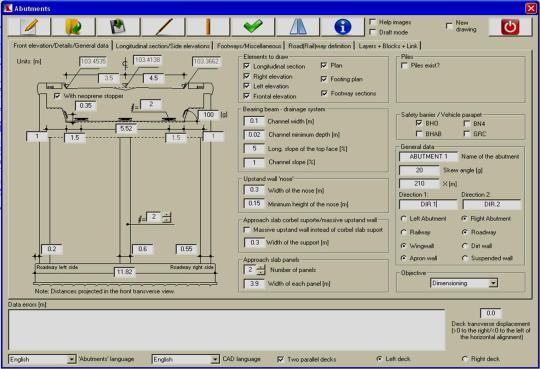
Task: Toggle the Draft mode checkbox
Action: (372, 32)
